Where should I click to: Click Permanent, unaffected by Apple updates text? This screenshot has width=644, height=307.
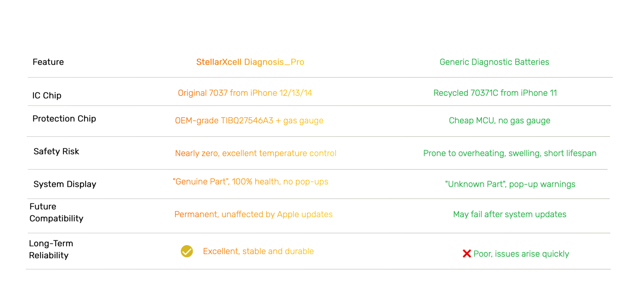click(253, 214)
